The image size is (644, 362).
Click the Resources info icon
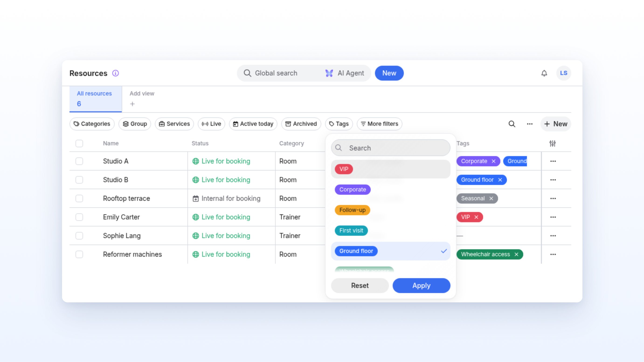(115, 73)
